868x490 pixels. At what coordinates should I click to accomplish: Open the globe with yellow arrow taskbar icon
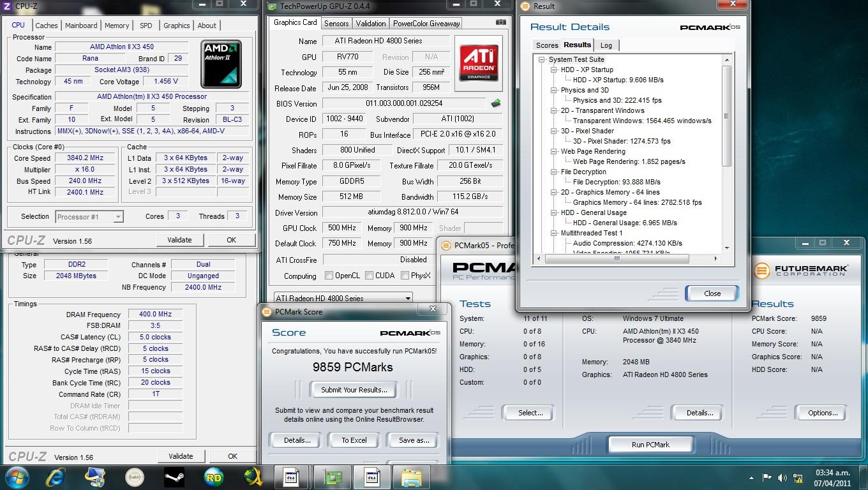pos(253,477)
